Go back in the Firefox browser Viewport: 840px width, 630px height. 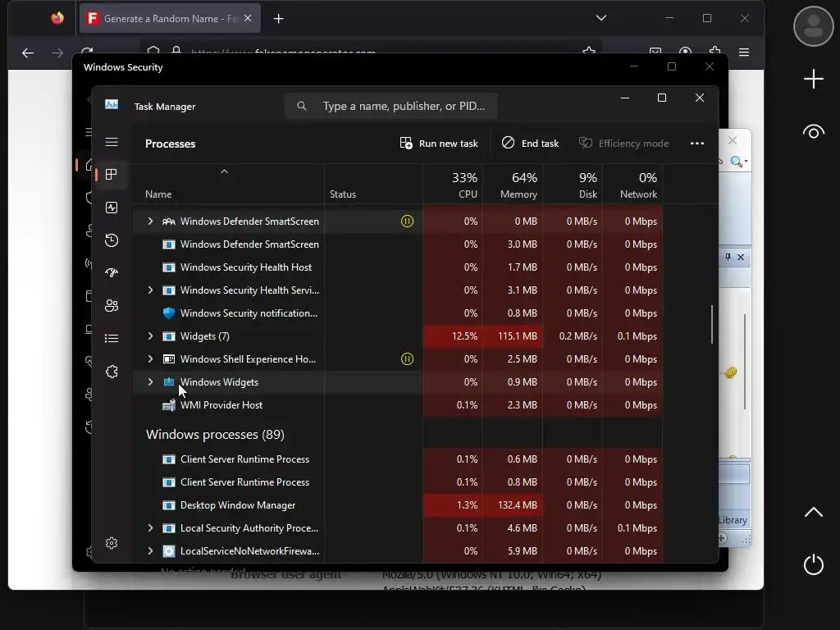pos(28,52)
